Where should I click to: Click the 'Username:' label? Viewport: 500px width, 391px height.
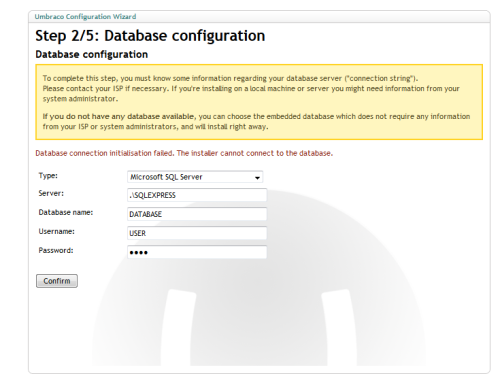pyautogui.click(x=56, y=231)
